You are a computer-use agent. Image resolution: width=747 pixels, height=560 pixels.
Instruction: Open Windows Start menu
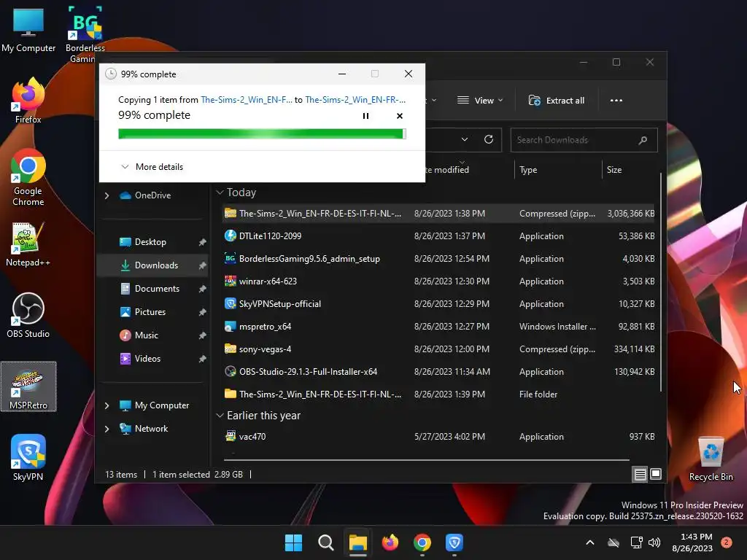tap(293, 542)
